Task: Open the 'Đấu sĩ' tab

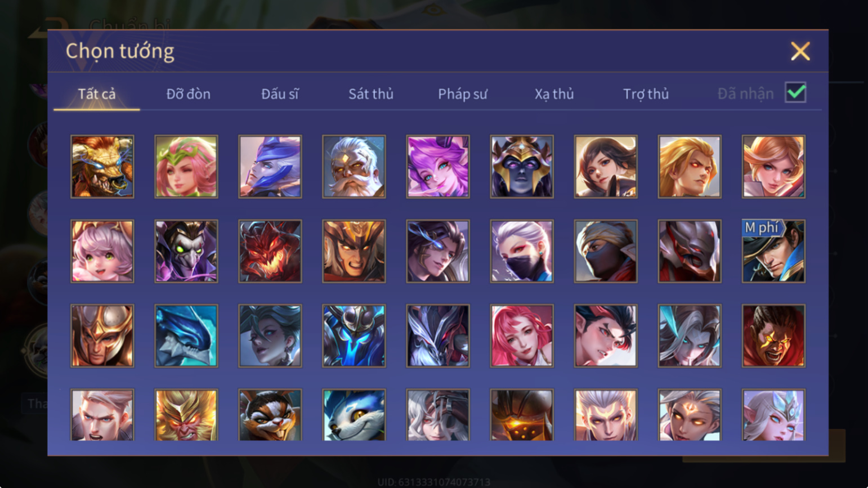Action: [280, 94]
